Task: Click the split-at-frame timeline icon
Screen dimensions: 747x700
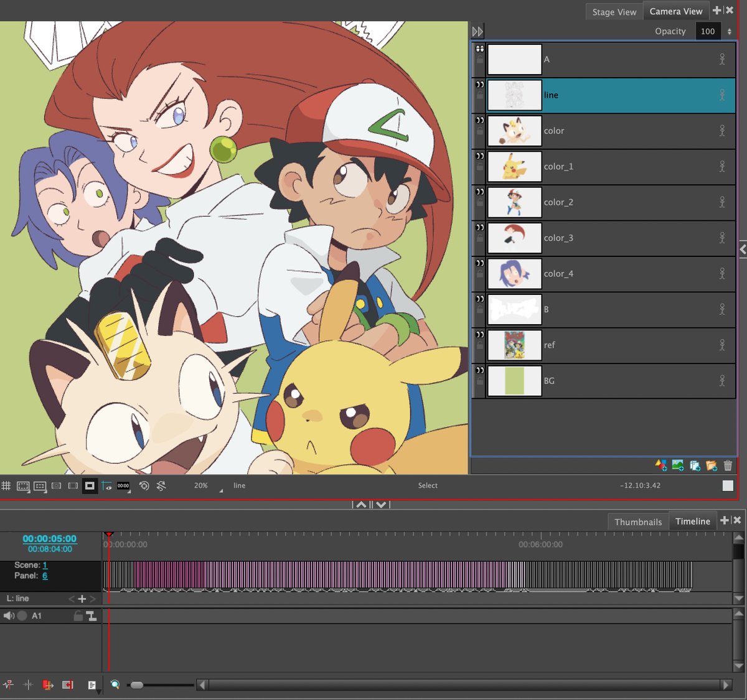Action: pos(28,684)
